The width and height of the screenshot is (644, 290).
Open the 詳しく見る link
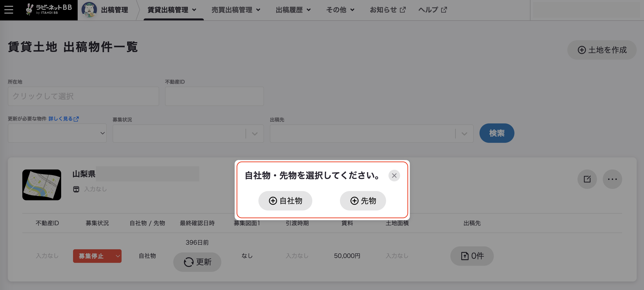coord(64,119)
